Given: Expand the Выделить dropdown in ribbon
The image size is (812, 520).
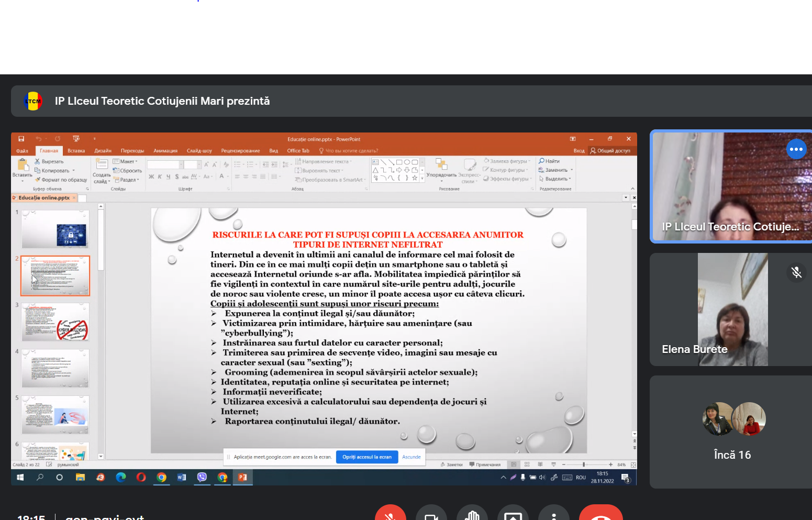Looking at the screenshot, I should [555, 179].
